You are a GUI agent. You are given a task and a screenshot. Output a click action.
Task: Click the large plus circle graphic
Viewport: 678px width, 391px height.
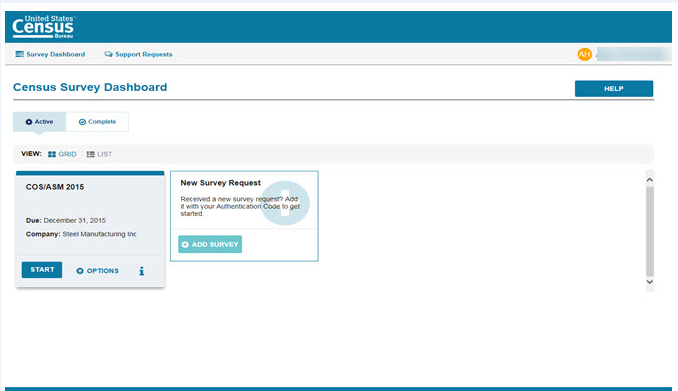285,203
